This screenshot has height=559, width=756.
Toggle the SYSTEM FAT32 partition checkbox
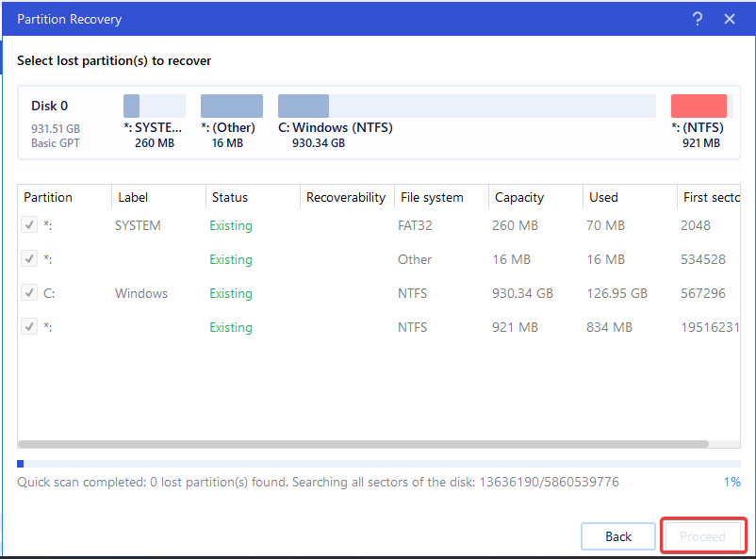pyautogui.click(x=30, y=225)
